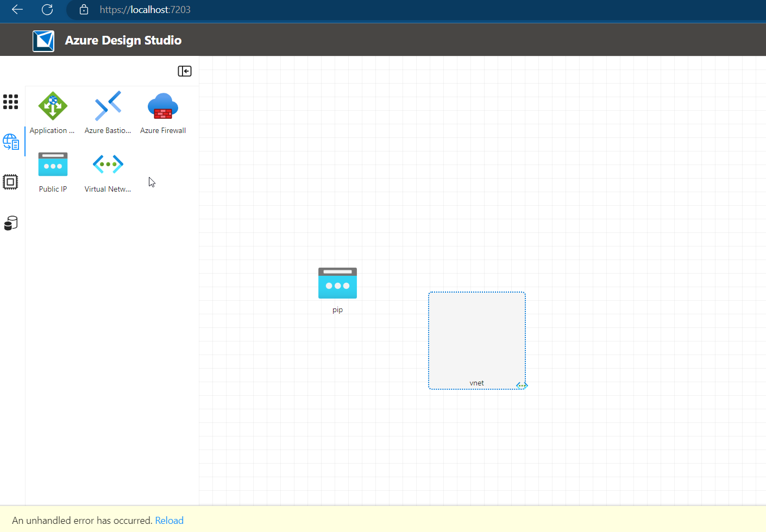Refresh the page

coord(47,9)
